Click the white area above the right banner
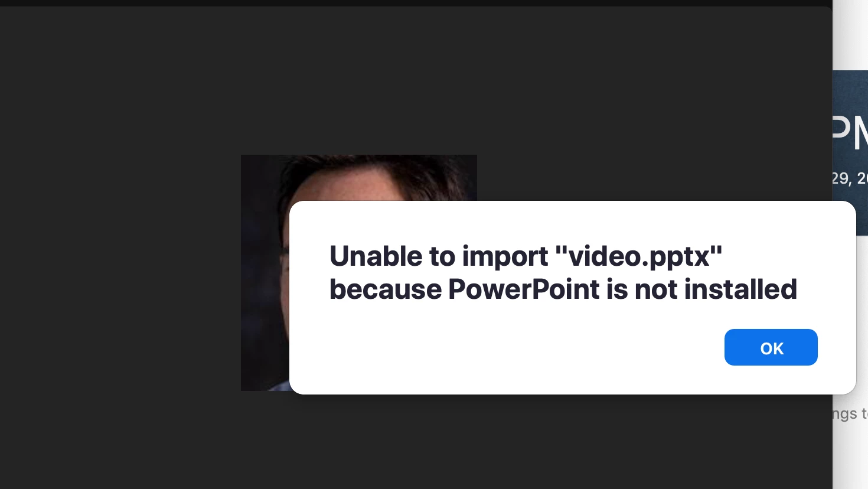 (850, 35)
